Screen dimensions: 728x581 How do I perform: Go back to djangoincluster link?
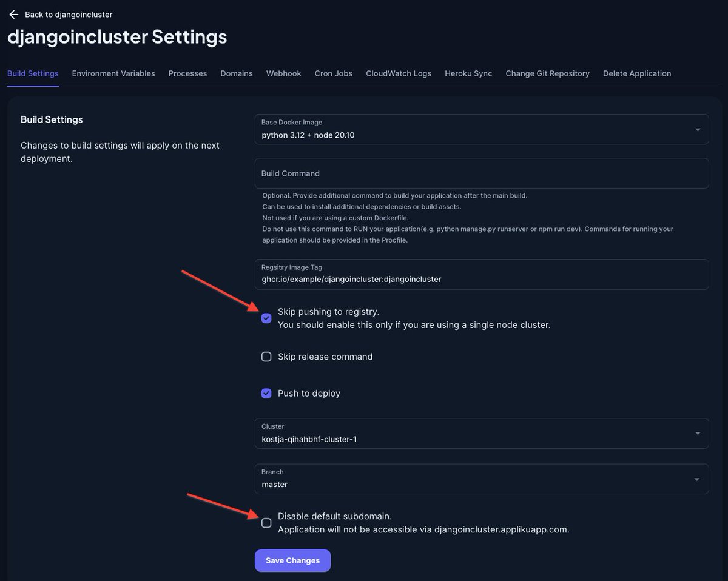coord(69,14)
